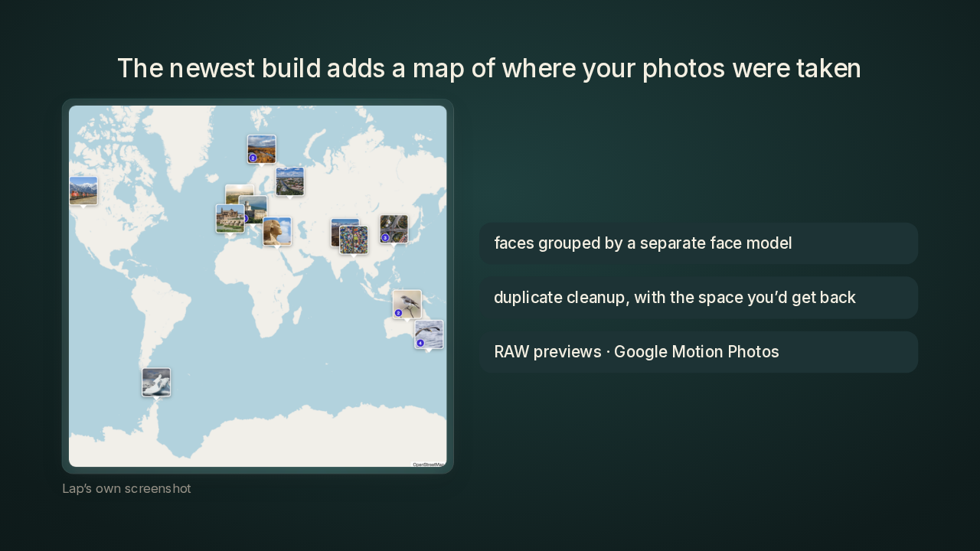Click the OpenStreetMap attribution link
Screen dimensions: 980x551
pyautogui.click(x=428, y=465)
